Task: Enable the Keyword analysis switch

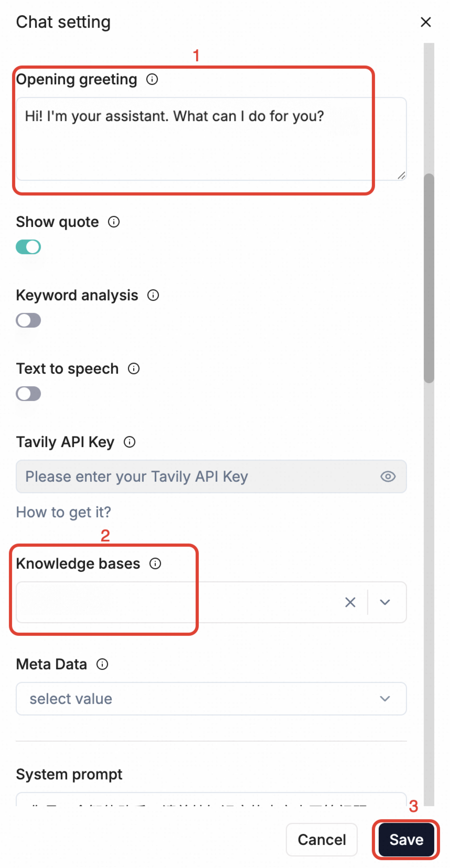Action: click(x=28, y=321)
